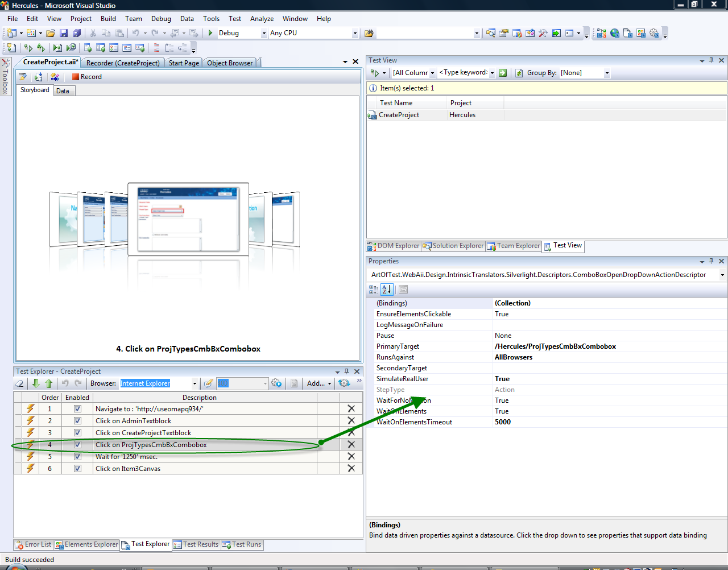Image resolution: width=728 pixels, height=570 pixels.
Task: Open the Test Results tab at the bottom
Action: [196, 544]
